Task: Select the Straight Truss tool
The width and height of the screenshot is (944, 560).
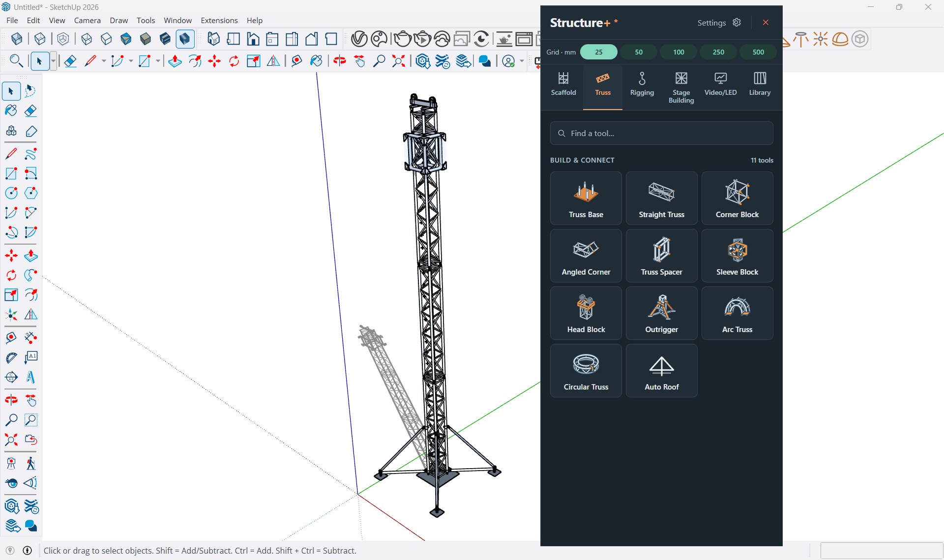Action: 661,198
